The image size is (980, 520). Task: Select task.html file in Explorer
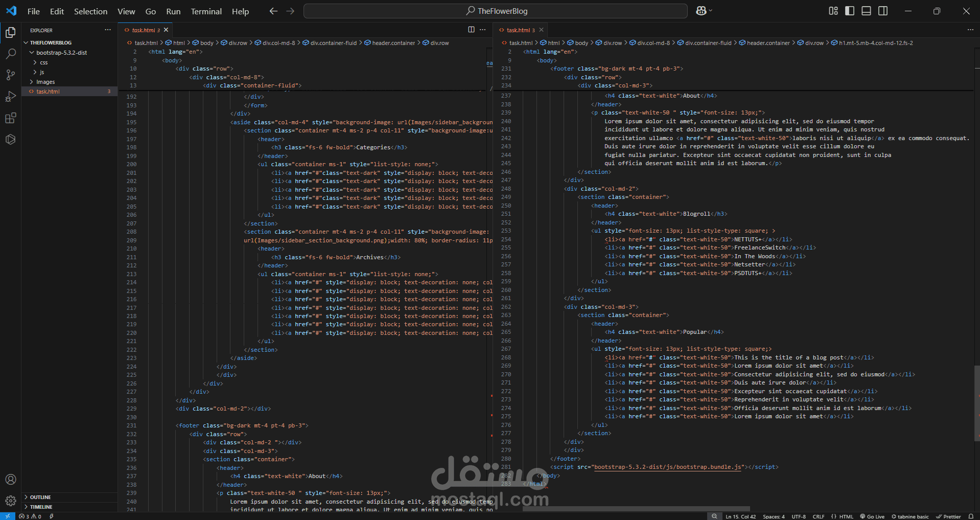click(x=69, y=92)
